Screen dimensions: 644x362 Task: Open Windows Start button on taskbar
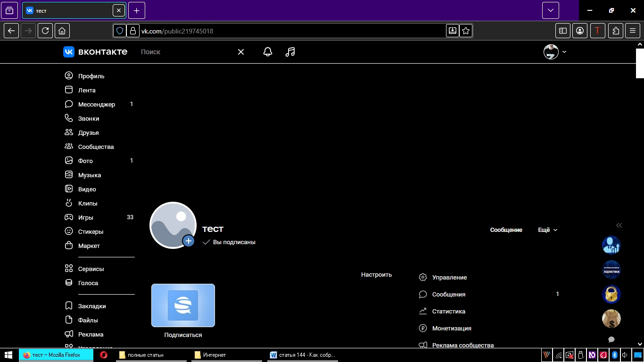8,355
